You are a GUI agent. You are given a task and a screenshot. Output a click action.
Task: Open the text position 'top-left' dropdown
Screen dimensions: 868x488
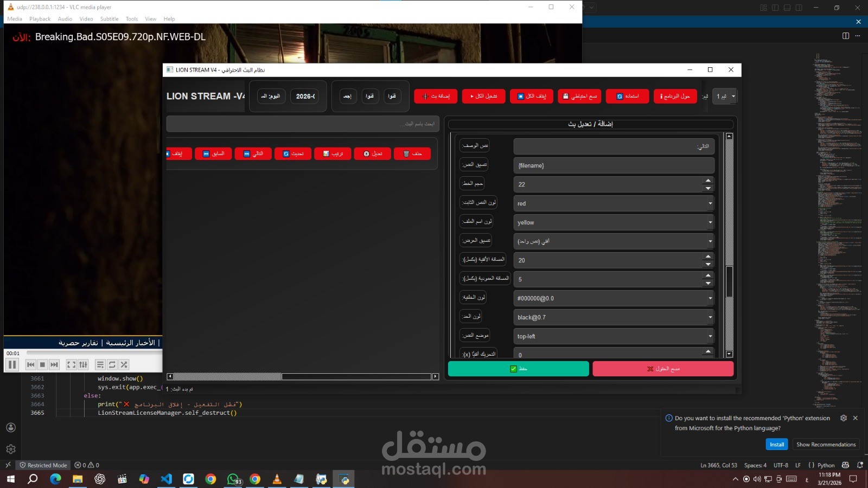(x=614, y=336)
